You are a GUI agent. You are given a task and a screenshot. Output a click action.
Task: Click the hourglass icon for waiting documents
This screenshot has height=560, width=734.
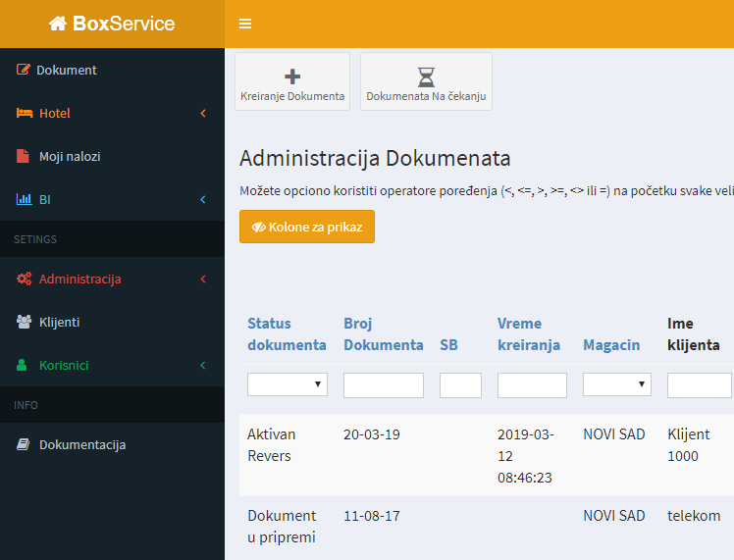tap(426, 77)
